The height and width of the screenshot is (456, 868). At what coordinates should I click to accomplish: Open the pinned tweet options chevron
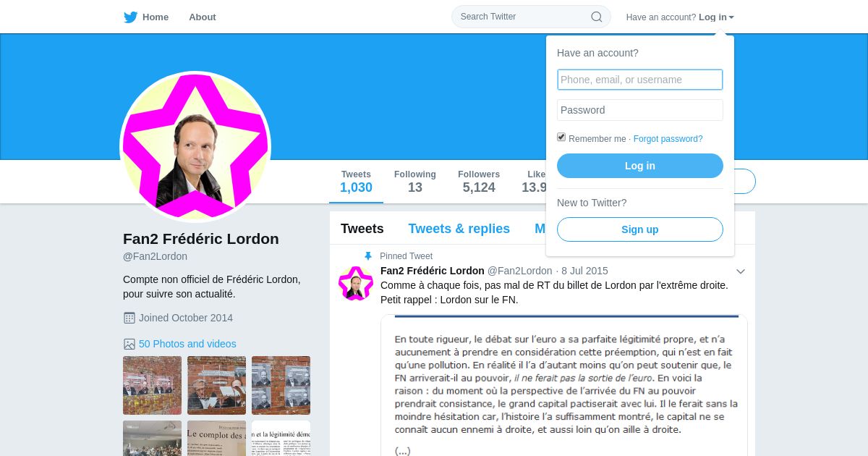[741, 271]
